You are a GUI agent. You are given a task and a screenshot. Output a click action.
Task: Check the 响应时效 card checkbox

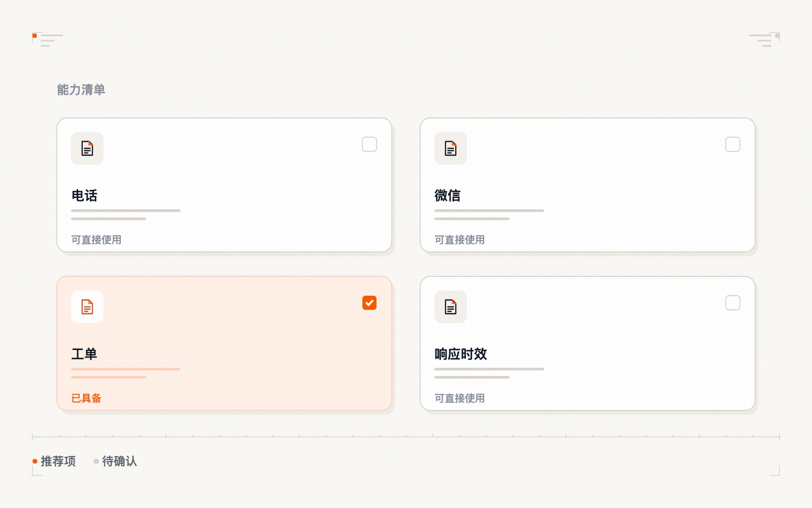point(733,303)
